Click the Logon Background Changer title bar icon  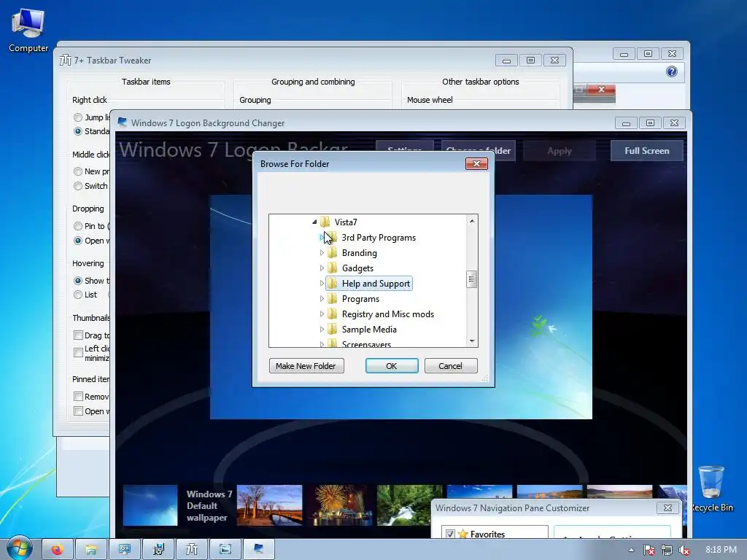click(123, 122)
